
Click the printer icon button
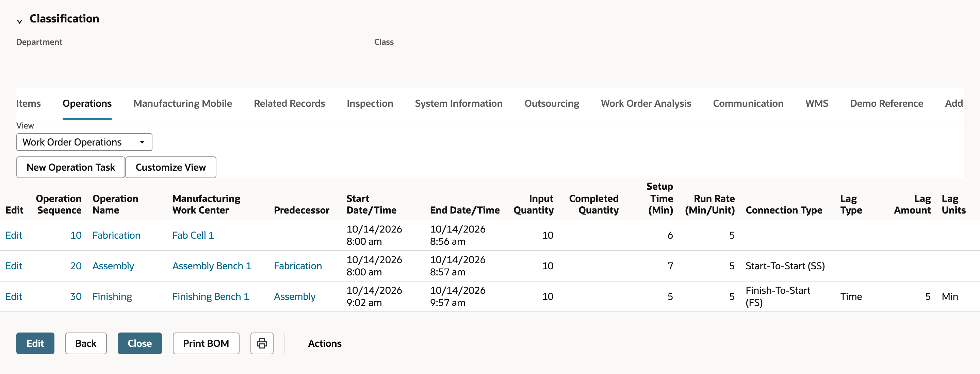click(x=262, y=343)
